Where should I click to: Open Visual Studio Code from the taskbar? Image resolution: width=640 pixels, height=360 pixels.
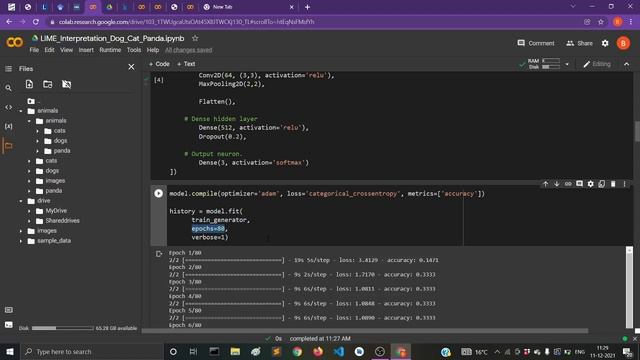click(339, 351)
